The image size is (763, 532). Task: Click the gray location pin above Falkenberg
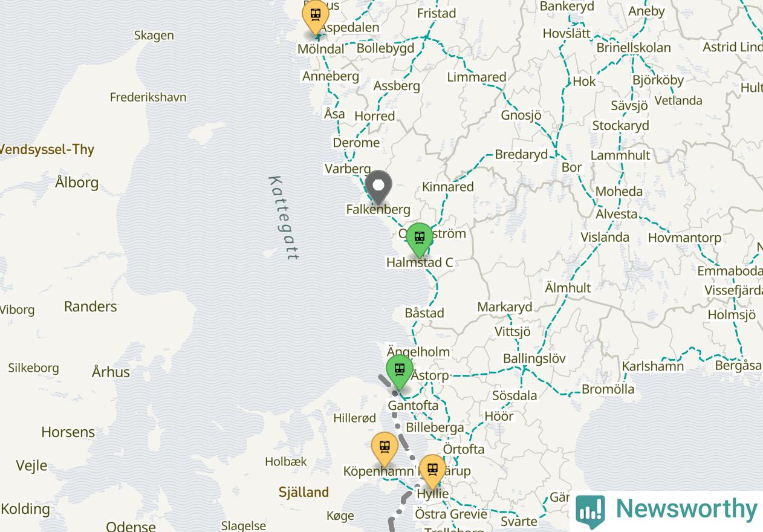point(379,187)
